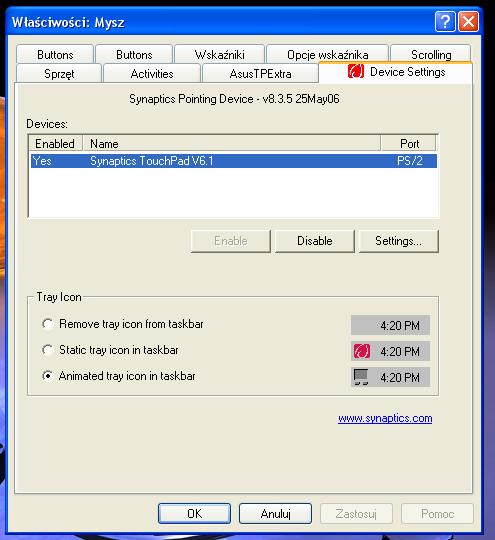
Task: Open touchpad Settings... dialog
Action: [x=399, y=241]
